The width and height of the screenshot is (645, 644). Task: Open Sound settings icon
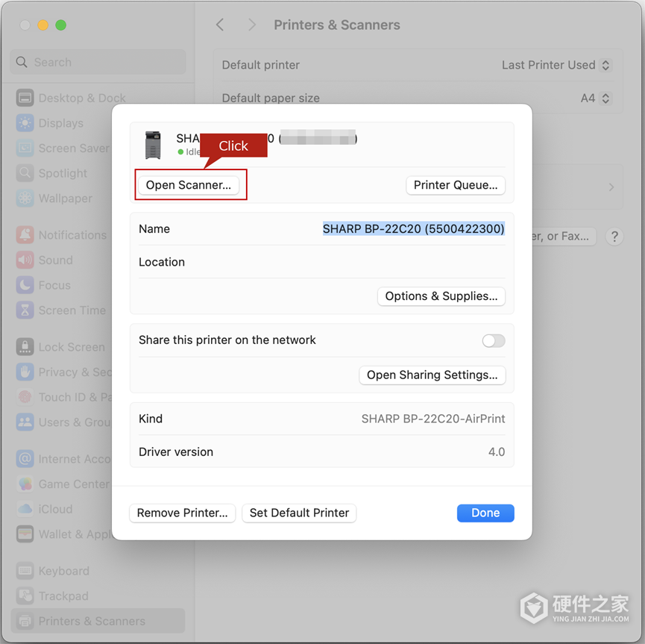[25, 260]
